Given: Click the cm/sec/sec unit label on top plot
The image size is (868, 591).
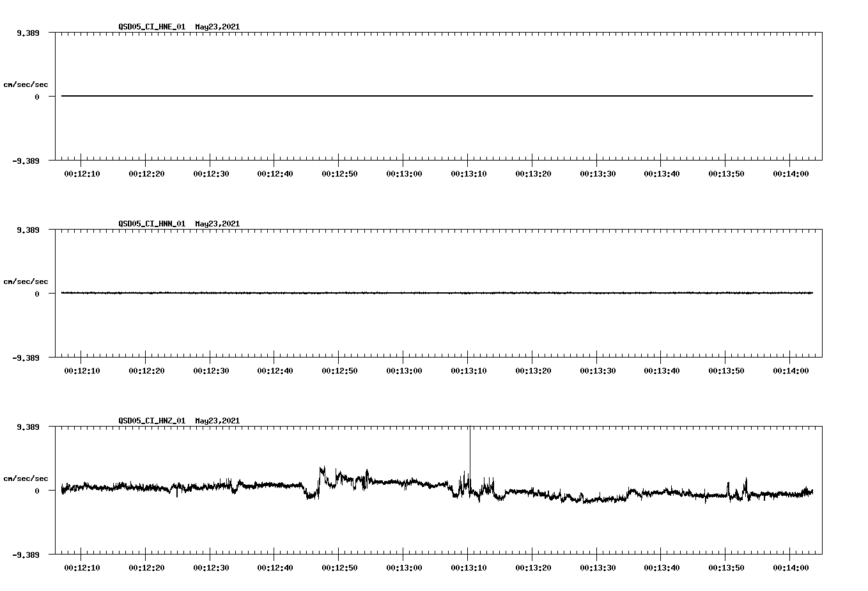Looking at the screenshot, I should (27, 83).
